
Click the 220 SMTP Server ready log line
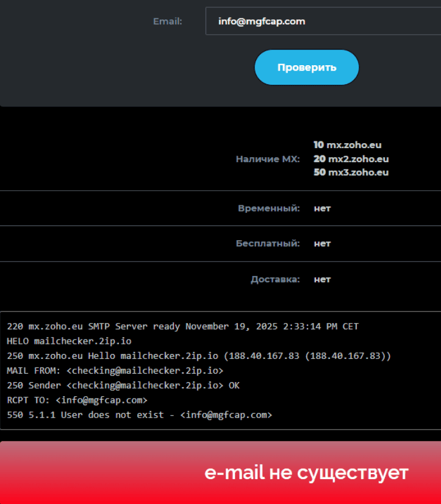(182, 327)
